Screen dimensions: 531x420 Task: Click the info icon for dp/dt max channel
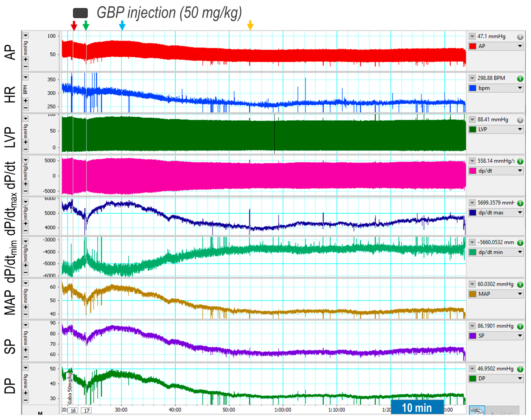(520, 203)
